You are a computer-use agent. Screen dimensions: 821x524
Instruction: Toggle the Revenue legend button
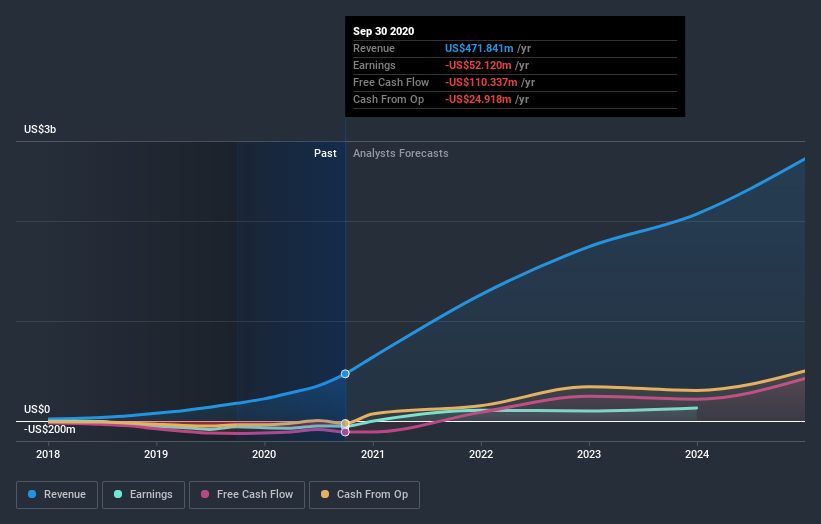click(x=57, y=495)
